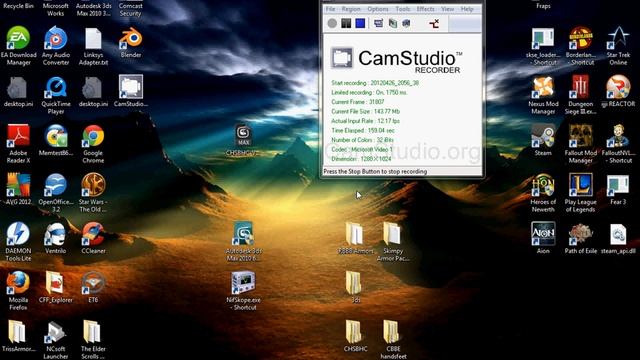Screen dimensions: 640x360
Task: Select the Fear 3 desktop icon
Action: (618, 189)
